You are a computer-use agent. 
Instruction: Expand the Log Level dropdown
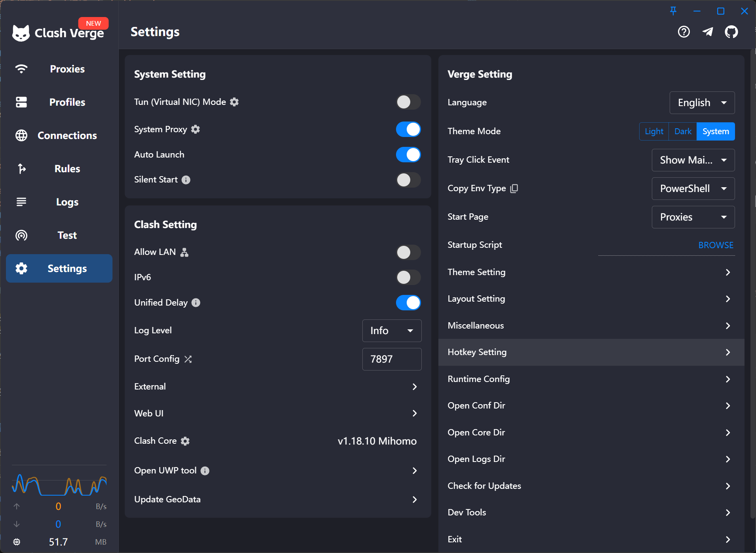[x=391, y=331]
